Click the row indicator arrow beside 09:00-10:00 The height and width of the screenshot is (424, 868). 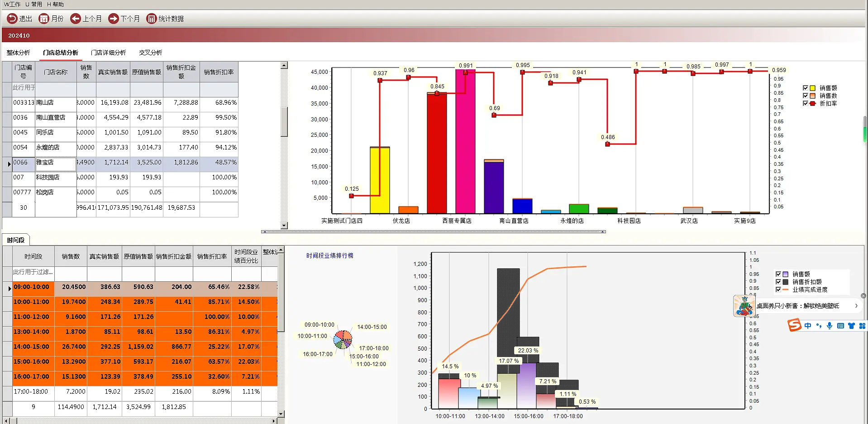click(x=10, y=289)
